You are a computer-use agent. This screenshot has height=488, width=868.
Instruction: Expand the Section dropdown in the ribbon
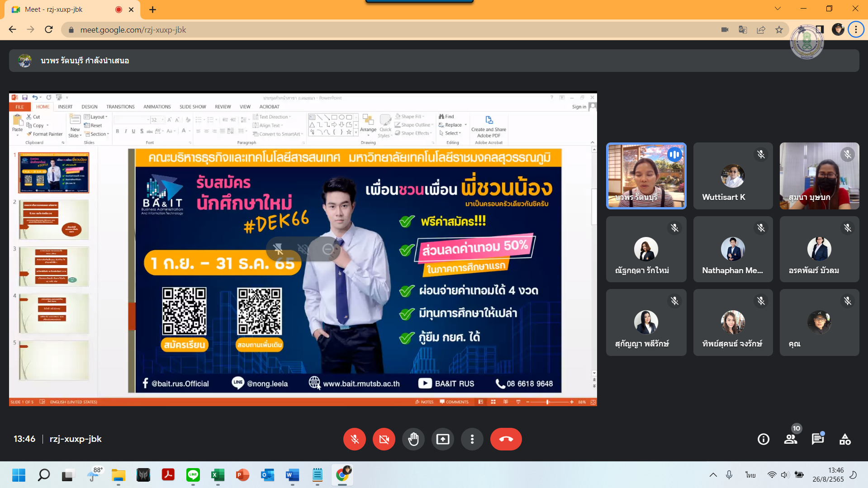(x=97, y=134)
